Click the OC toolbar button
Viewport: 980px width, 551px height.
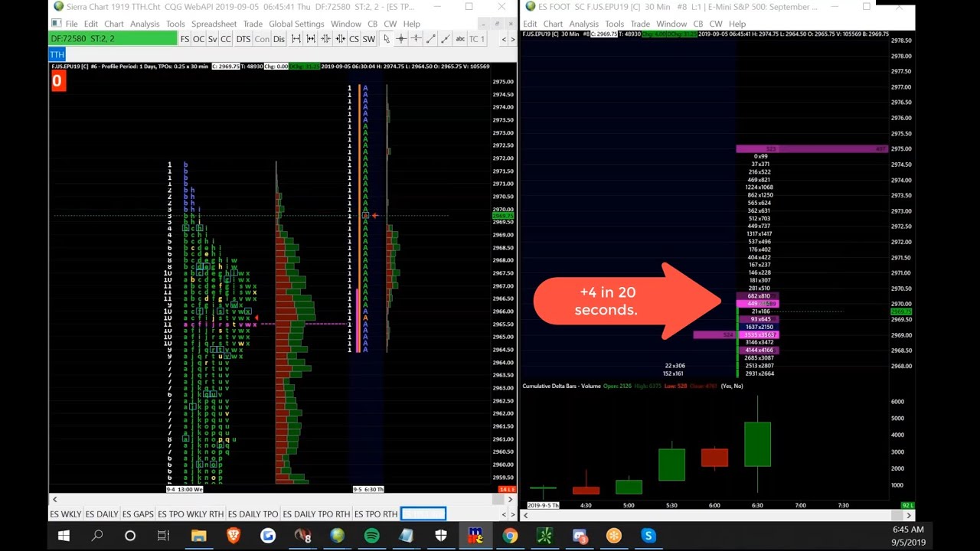click(198, 39)
